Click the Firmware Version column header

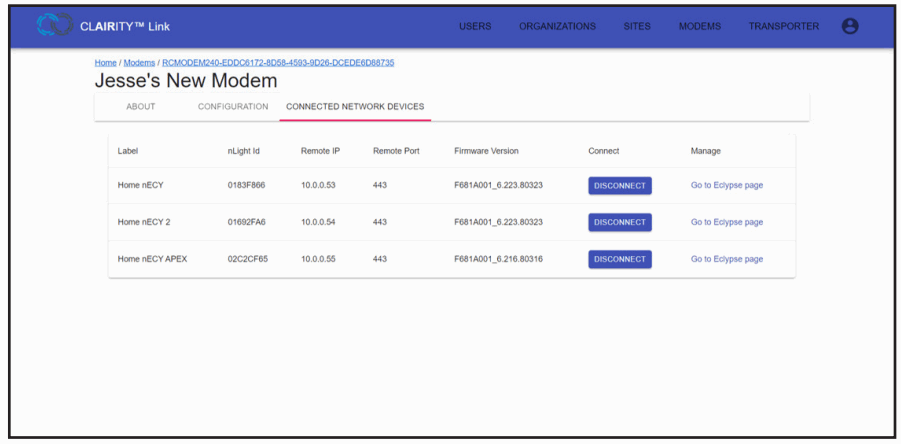(x=486, y=151)
